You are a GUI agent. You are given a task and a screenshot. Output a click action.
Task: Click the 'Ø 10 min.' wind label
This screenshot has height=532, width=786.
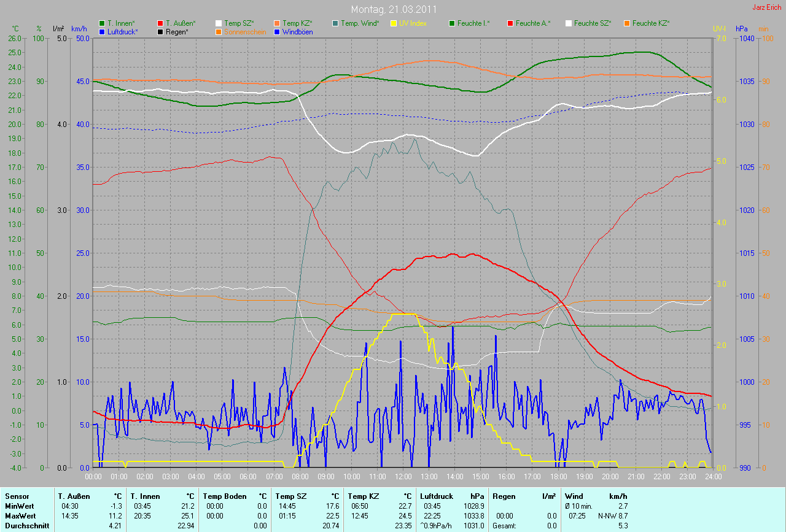[x=578, y=506]
